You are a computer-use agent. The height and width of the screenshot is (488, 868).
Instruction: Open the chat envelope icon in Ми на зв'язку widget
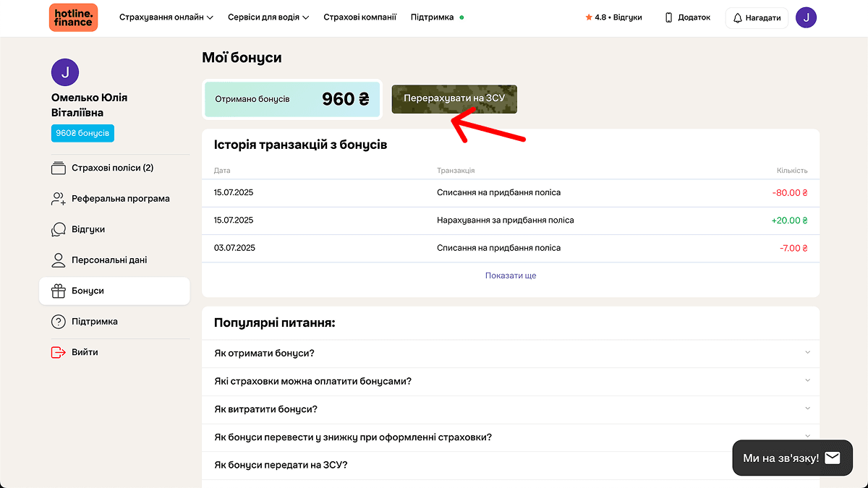833,457
